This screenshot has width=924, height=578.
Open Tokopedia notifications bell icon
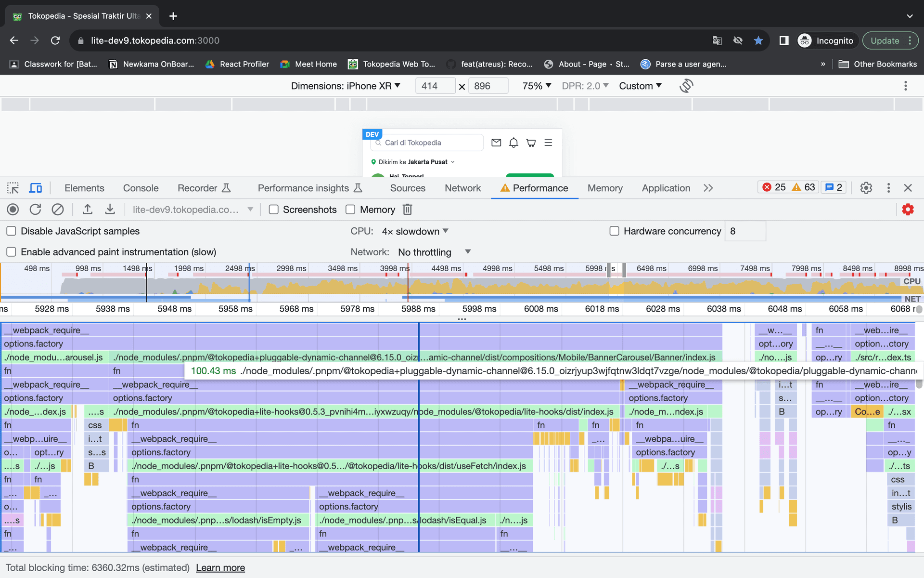513,143
